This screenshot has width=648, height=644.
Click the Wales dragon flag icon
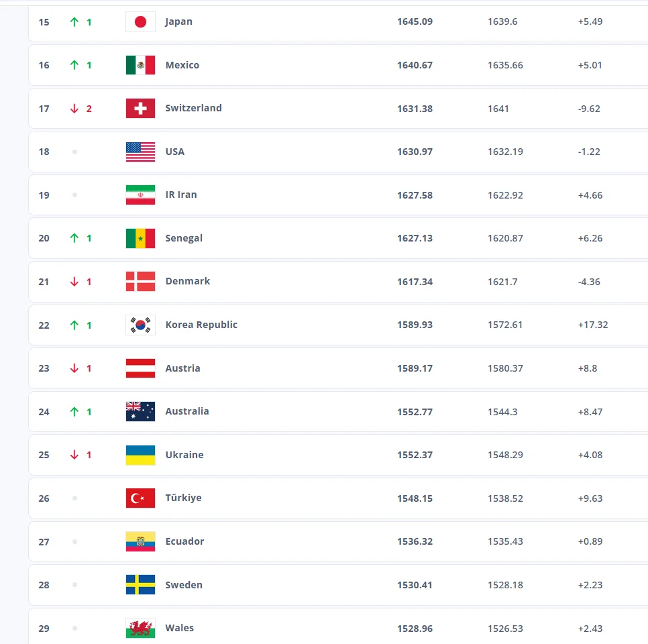tap(140, 629)
